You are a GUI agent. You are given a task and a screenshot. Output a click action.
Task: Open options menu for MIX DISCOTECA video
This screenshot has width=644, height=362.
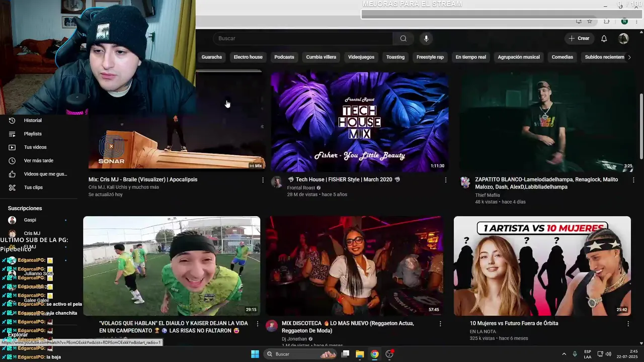click(440, 324)
